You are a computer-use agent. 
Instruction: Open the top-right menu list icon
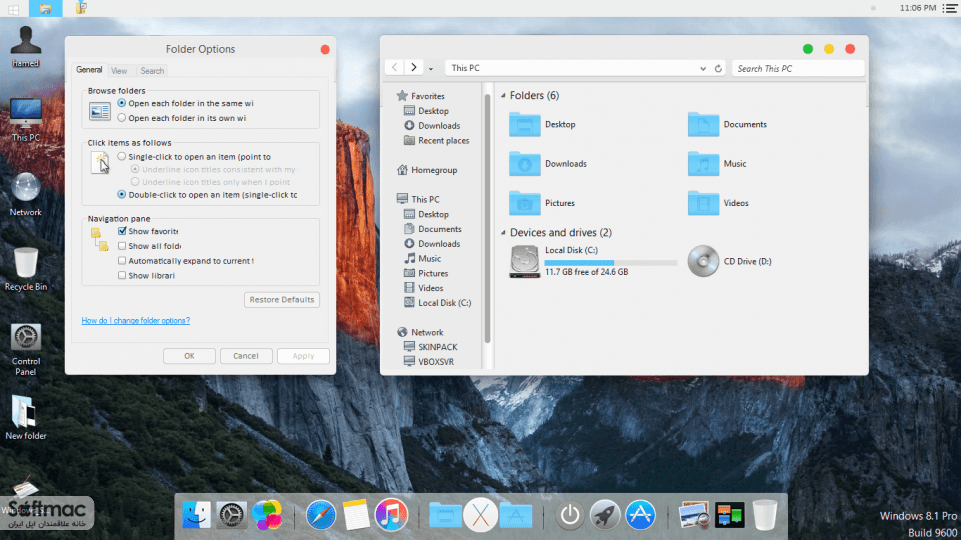(x=949, y=8)
